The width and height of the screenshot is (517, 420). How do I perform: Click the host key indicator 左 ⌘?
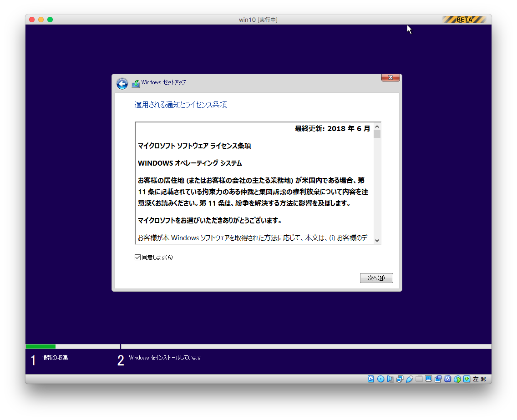(479, 379)
